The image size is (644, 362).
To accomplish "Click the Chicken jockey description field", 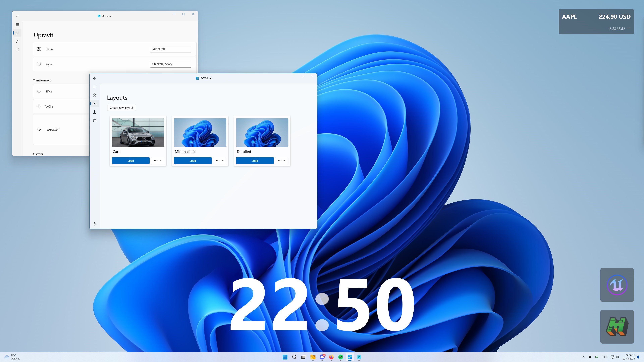I will [171, 64].
